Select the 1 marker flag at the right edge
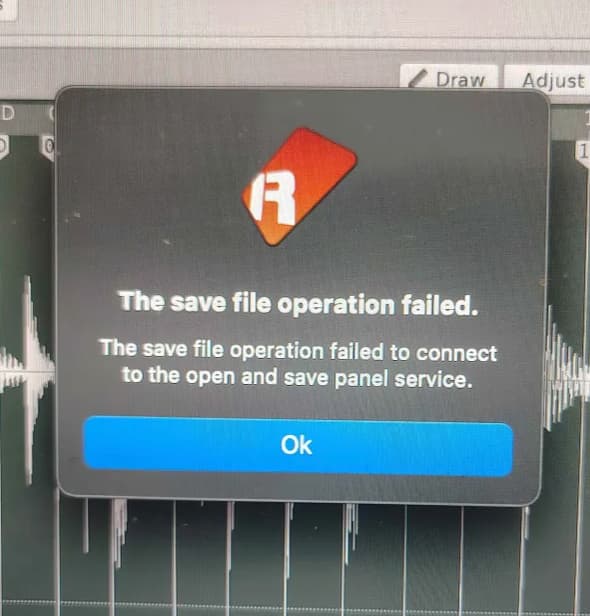The width and height of the screenshot is (590, 616). click(x=583, y=154)
